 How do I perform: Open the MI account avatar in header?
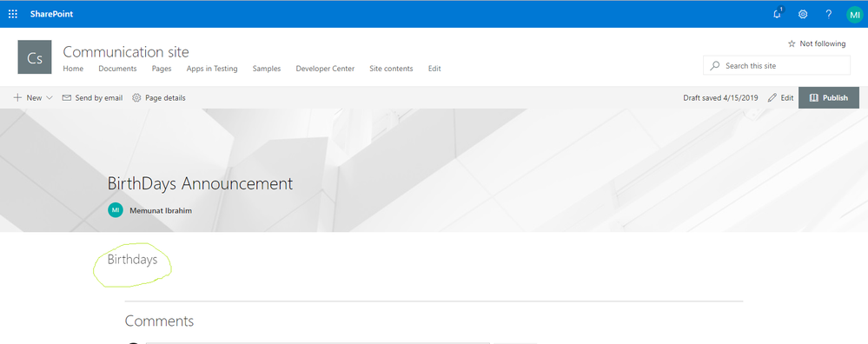[855, 15]
